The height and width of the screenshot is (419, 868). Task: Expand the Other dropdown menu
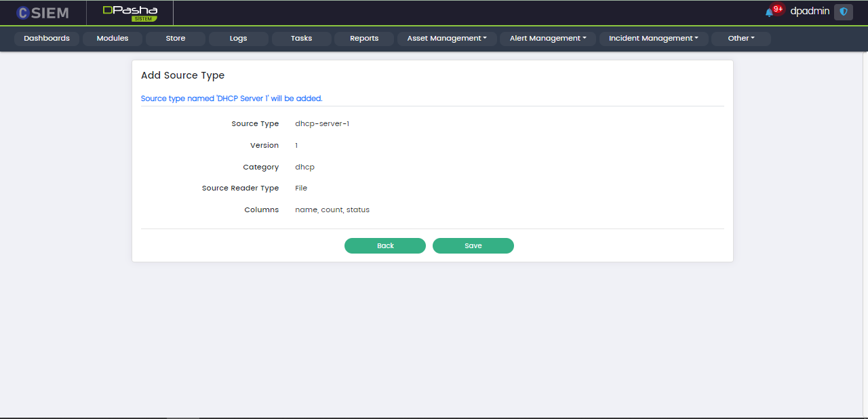click(x=741, y=39)
